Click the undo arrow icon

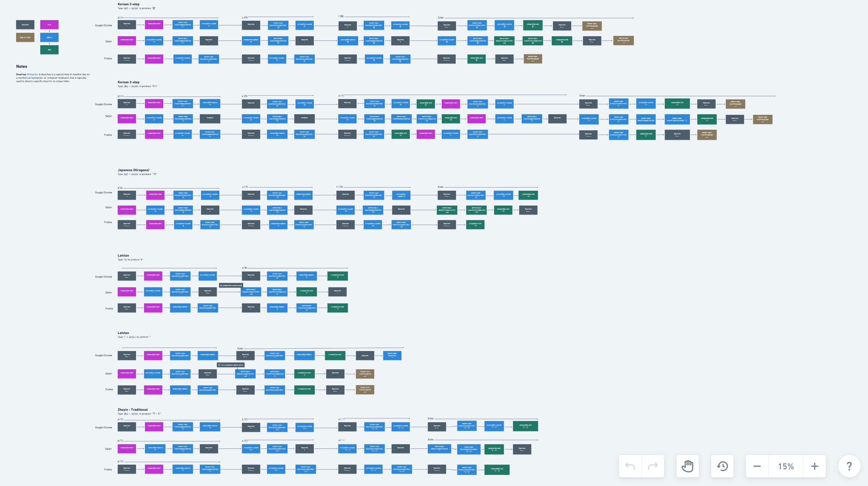pos(630,466)
